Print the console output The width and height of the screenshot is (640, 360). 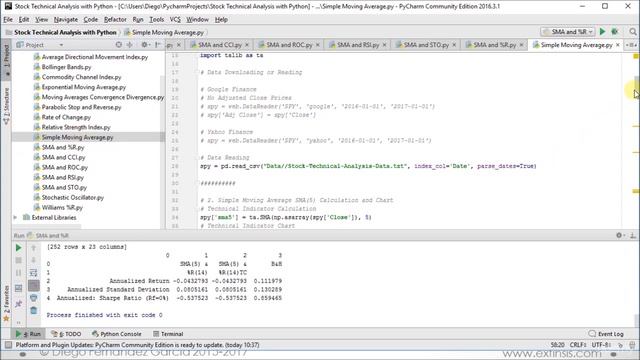click(x=33, y=298)
